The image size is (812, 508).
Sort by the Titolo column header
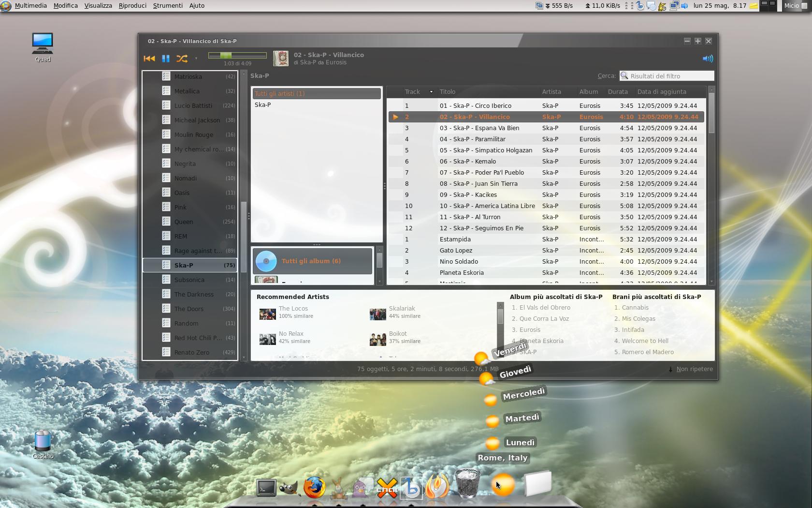point(488,91)
